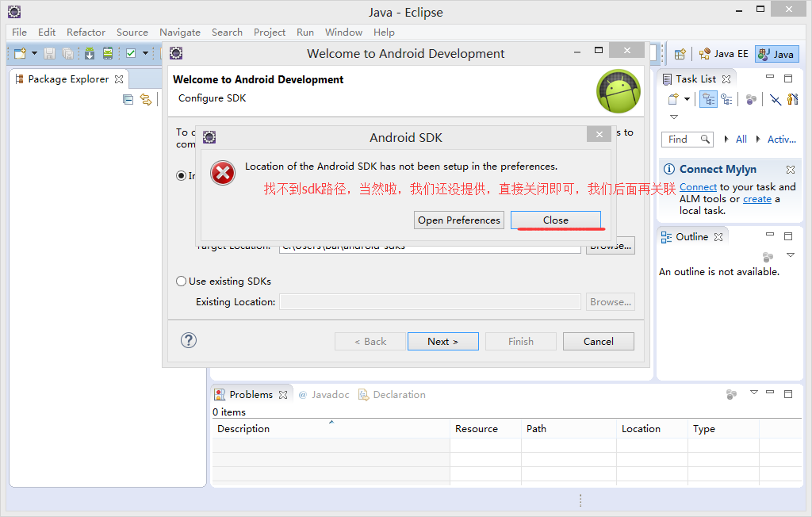Open the Task List view menu triangle
Viewport: 812px width, 517px height.
point(674,117)
